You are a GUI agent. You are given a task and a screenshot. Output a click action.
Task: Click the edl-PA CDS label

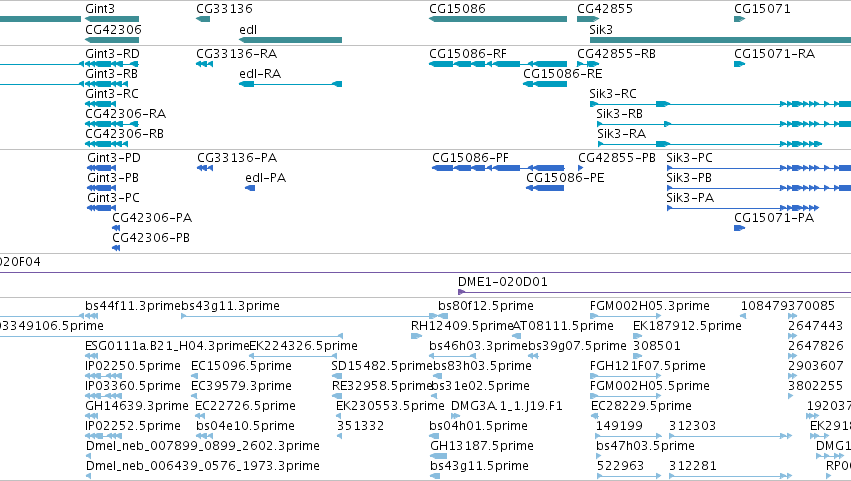click(x=265, y=178)
